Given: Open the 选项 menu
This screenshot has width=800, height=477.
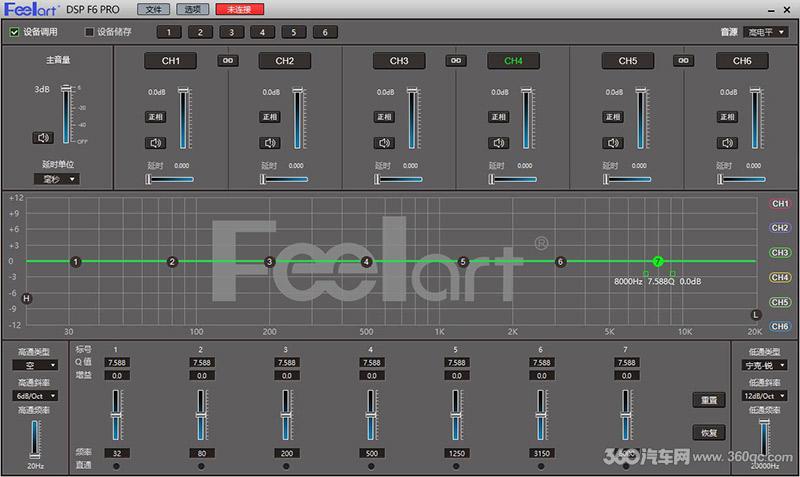Looking at the screenshot, I should [192, 9].
